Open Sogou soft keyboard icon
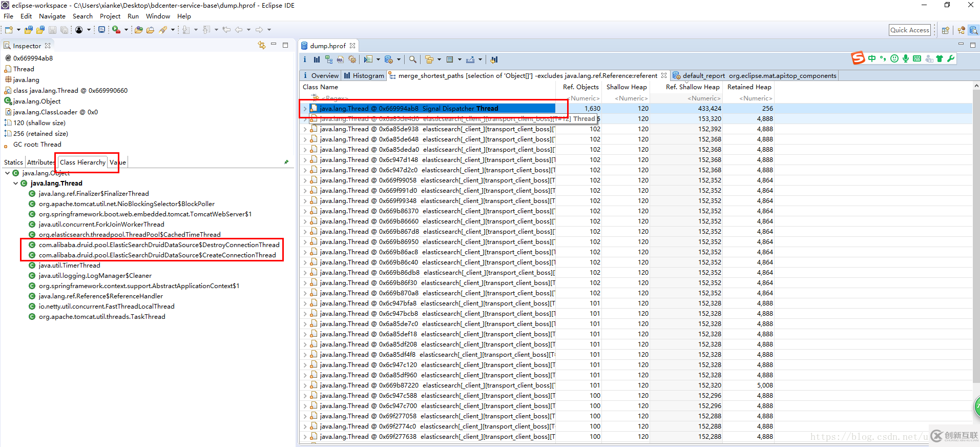The image size is (980, 447). click(x=917, y=58)
